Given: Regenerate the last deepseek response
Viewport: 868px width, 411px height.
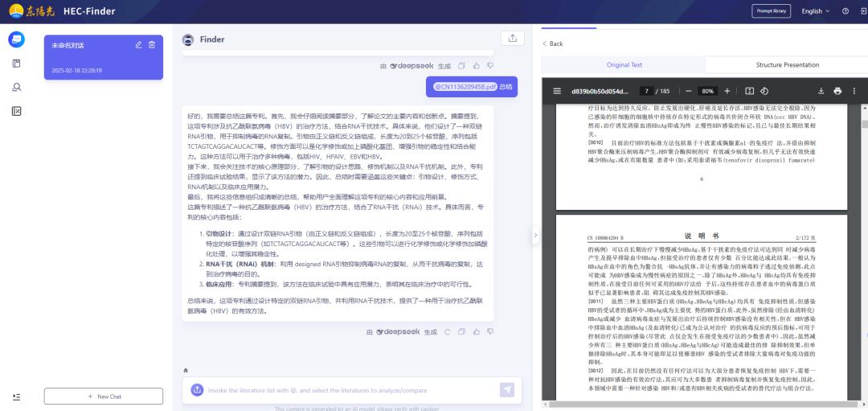Looking at the screenshot, I should 445,331.
